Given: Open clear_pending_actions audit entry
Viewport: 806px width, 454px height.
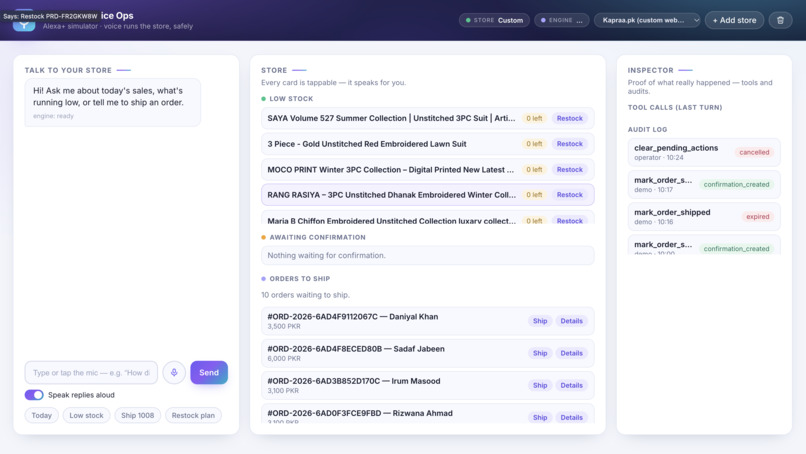Looking at the screenshot, I should click(x=704, y=152).
